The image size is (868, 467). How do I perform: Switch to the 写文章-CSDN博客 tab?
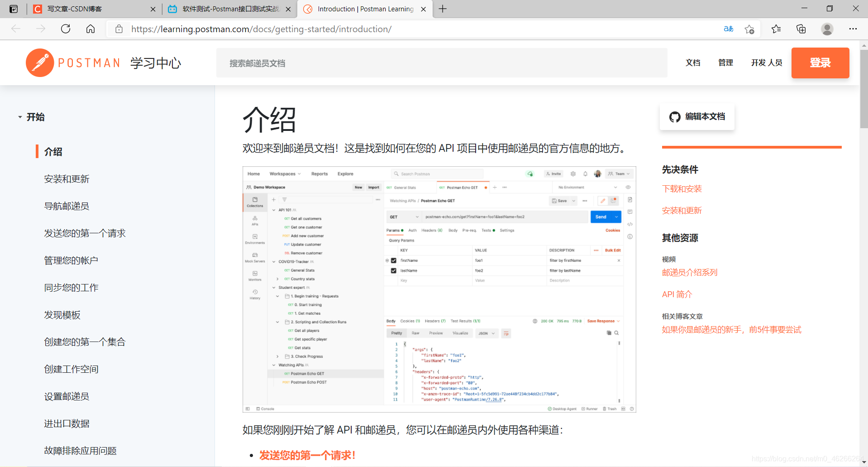pyautogui.click(x=94, y=9)
